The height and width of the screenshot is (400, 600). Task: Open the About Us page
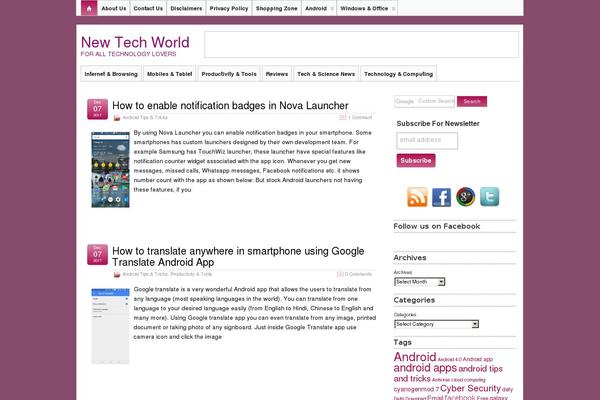point(114,8)
